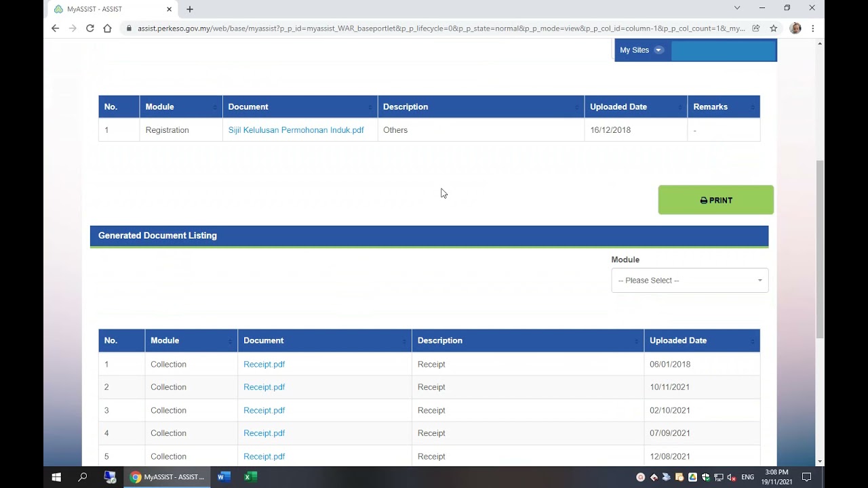868x488 pixels.
Task: Click the browser address bar URL
Action: [441, 28]
